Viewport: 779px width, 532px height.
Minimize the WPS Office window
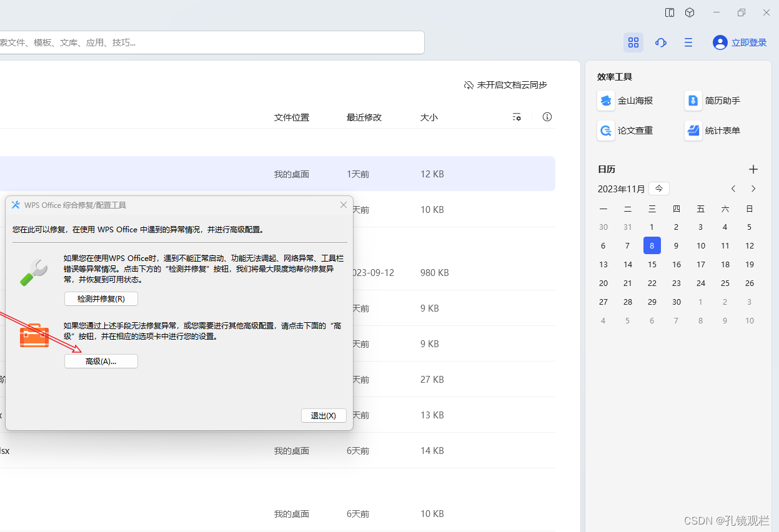(x=718, y=12)
